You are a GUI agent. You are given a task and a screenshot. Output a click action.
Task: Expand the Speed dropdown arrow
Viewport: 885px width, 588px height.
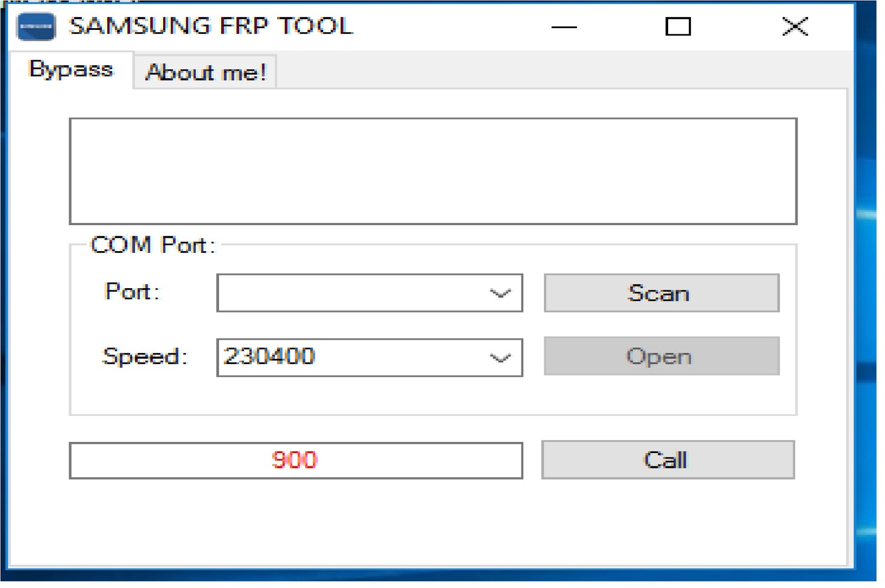500,358
